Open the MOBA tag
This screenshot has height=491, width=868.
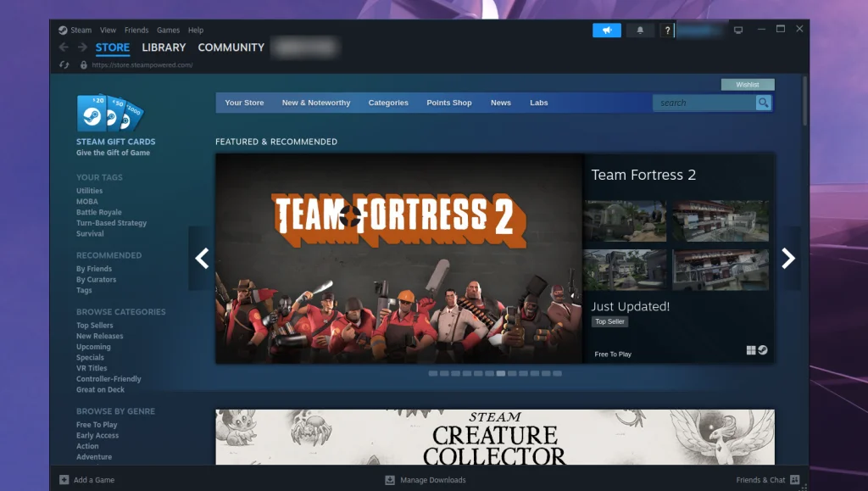[87, 202]
